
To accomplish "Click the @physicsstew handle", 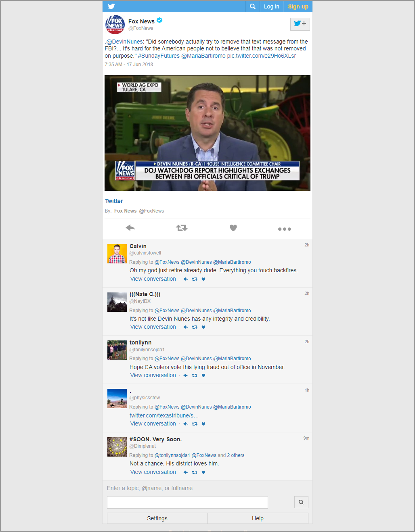I will [145, 398].
